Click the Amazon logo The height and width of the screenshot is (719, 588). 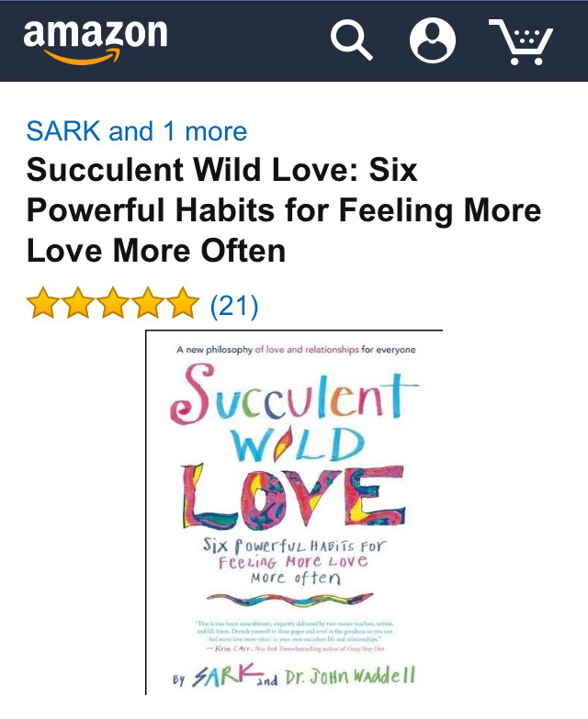(x=96, y=41)
